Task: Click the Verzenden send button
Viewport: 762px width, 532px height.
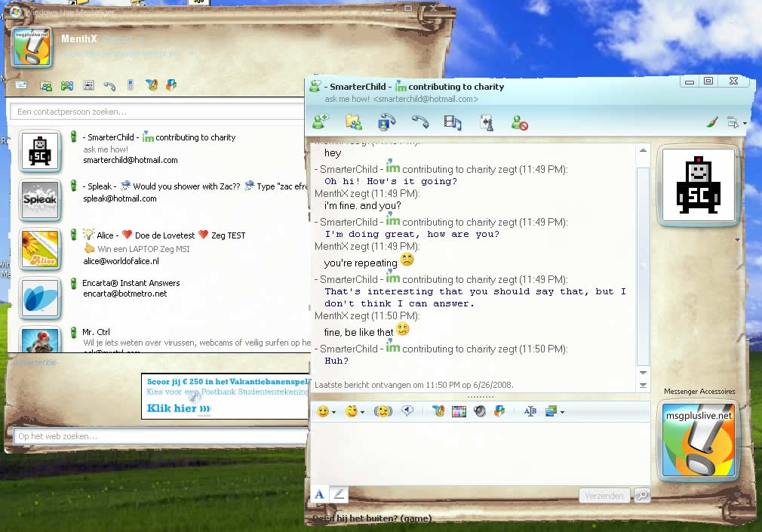Action: [x=604, y=496]
